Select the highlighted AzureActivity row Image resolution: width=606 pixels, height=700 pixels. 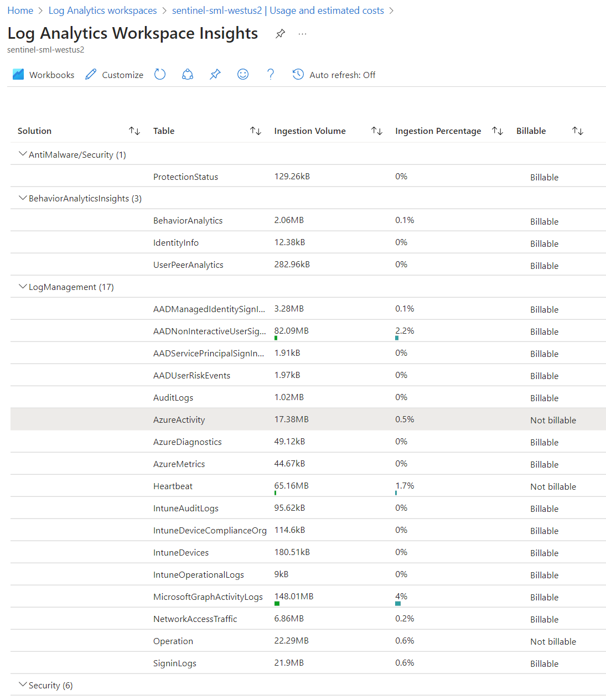(308, 419)
